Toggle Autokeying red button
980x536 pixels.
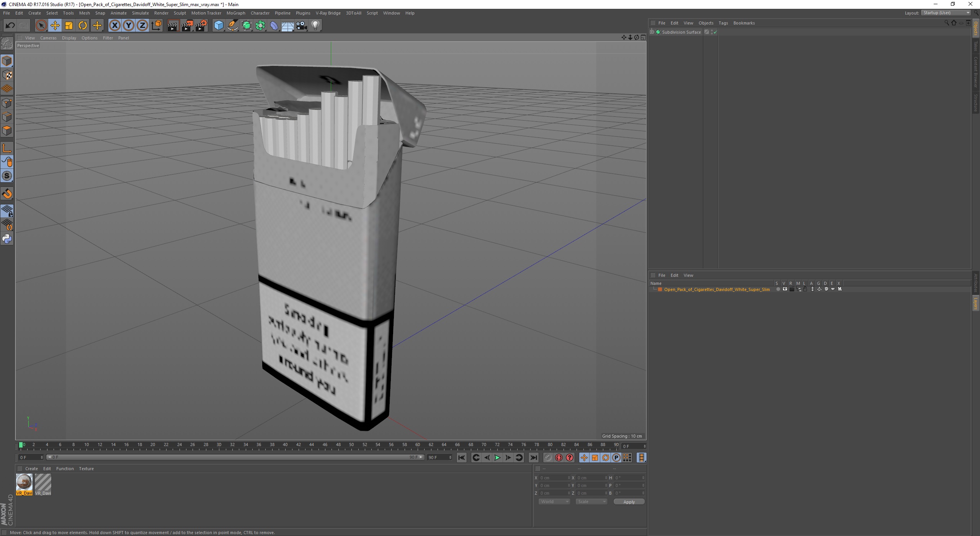pos(559,458)
